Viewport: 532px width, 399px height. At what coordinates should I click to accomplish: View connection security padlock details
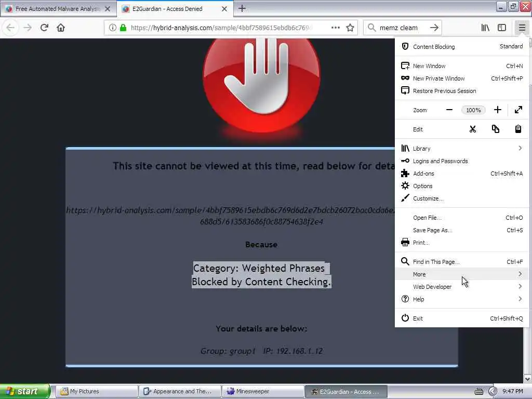point(123,28)
